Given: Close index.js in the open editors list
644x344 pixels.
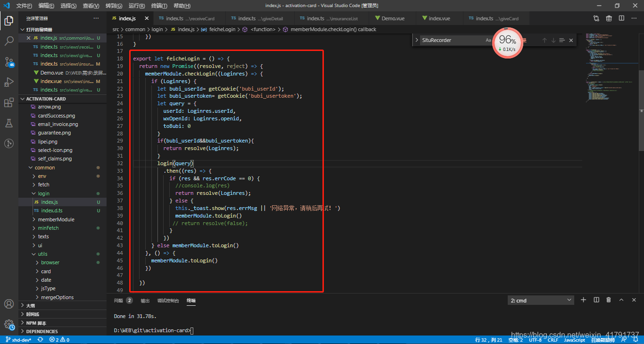Looking at the screenshot, I should (29, 38).
